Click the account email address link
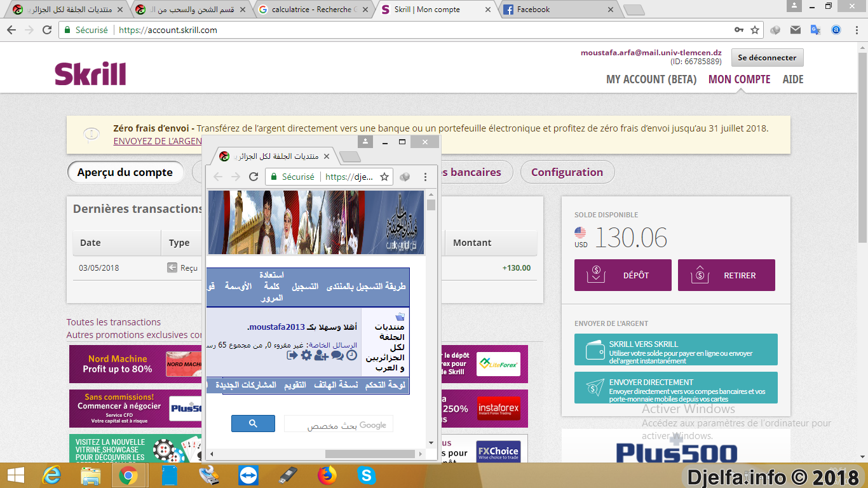 651,53
